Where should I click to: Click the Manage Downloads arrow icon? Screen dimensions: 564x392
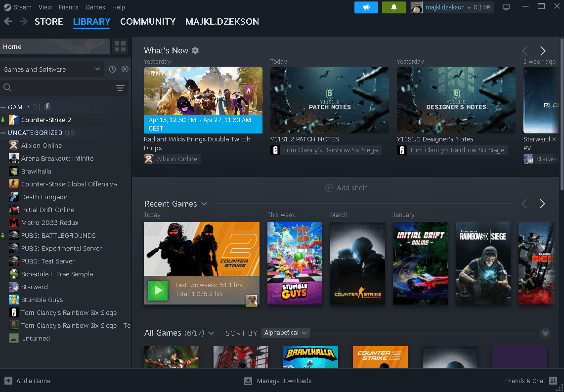coord(248,381)
